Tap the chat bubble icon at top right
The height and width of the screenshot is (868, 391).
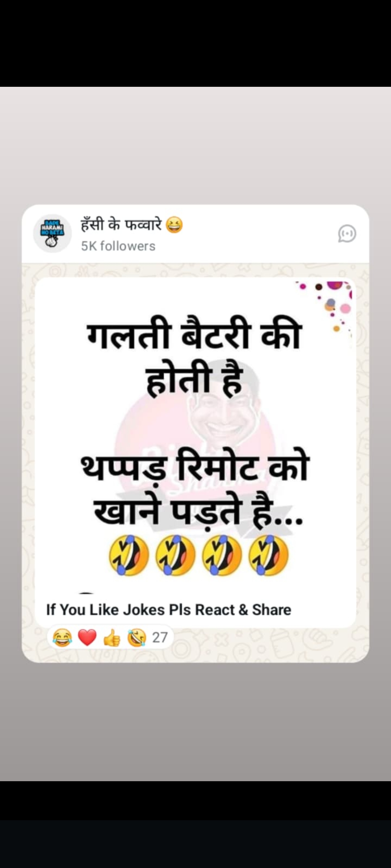pos(347,234)
